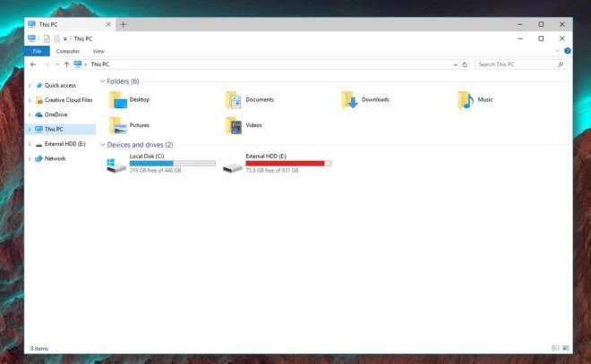Minimize the inner Explorer window

tap(520, 38)
